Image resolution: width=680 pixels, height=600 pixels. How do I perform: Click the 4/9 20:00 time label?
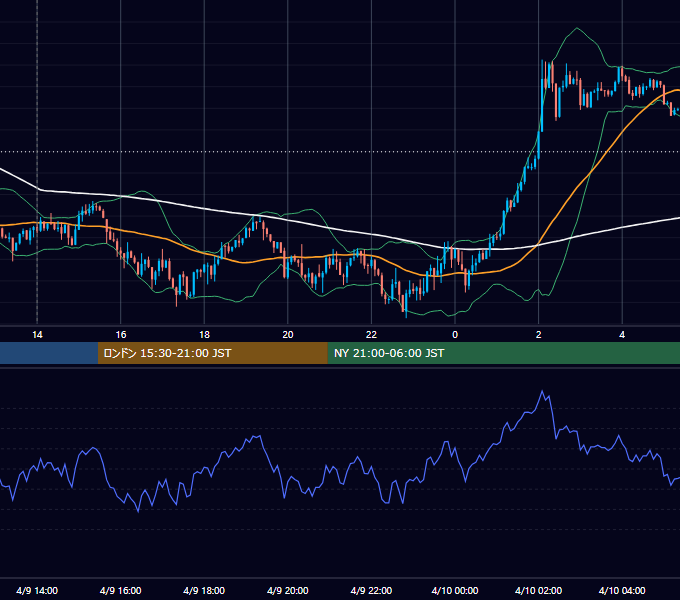pos(288,590)
